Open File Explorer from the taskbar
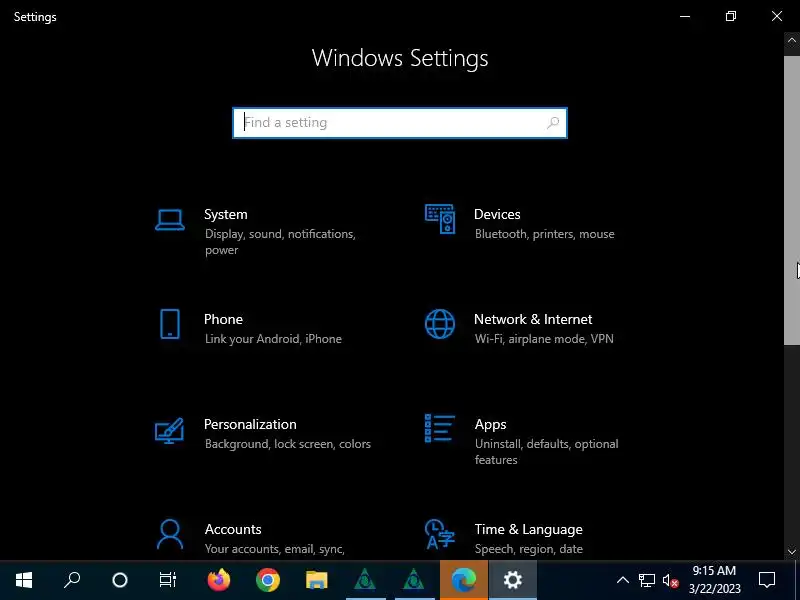Screen dimensions: 800x600 tap(316, 580)
